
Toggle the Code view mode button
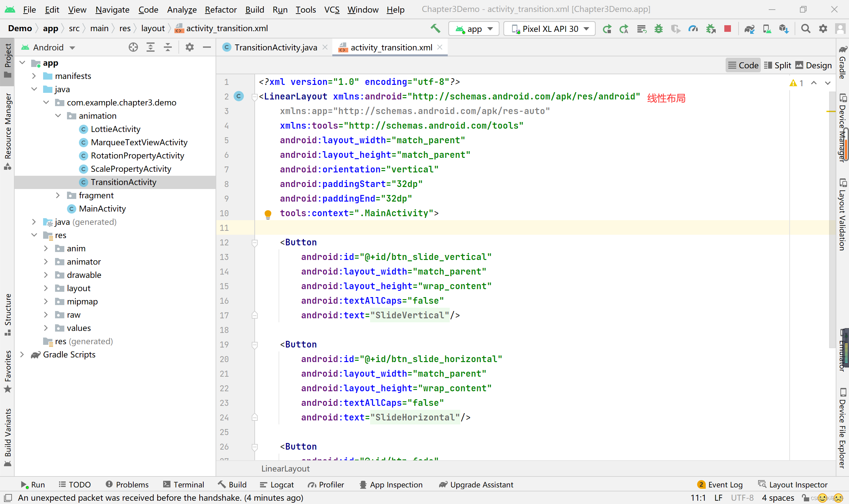point(743,65)
